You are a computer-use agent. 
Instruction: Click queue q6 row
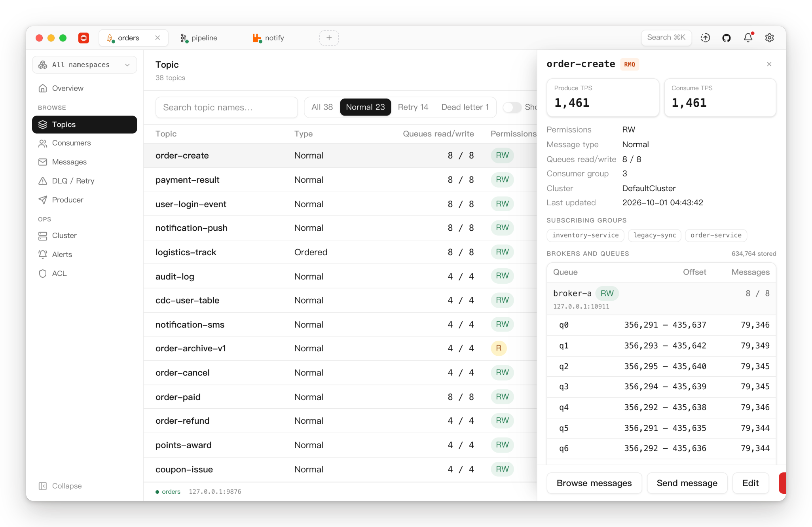661,449
